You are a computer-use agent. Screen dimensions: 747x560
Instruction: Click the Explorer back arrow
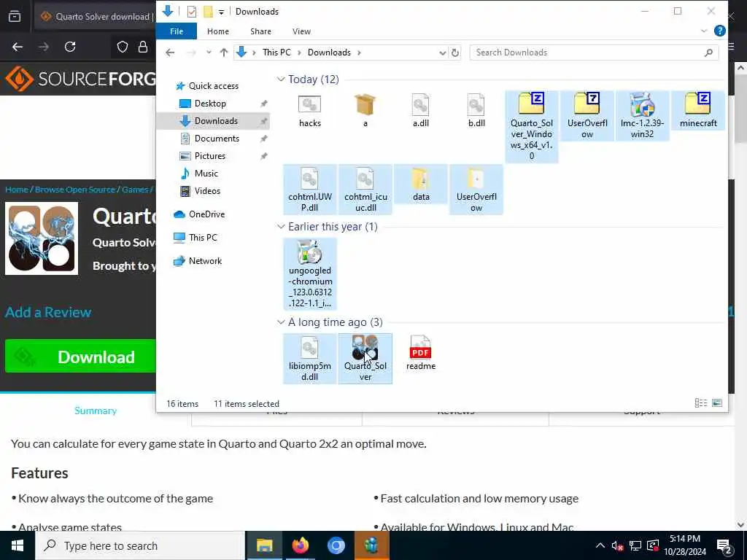click(x=170, y=52)
